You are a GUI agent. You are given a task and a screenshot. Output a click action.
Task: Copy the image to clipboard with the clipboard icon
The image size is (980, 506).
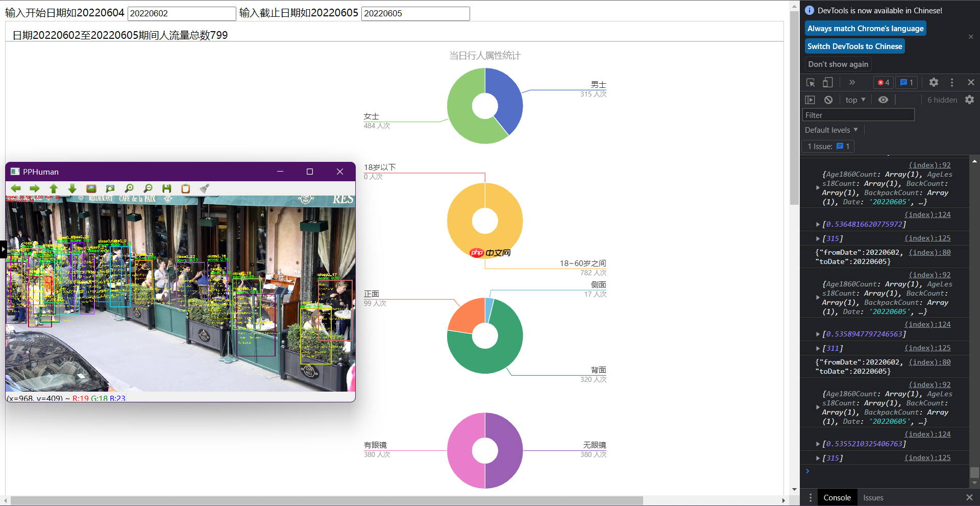[x=186, y=188]
